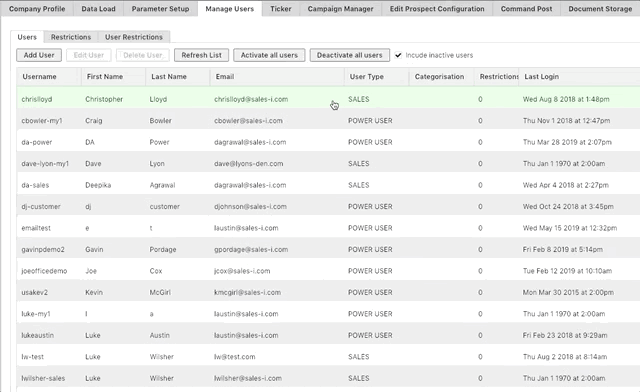Click the Refresh List button

201,55
